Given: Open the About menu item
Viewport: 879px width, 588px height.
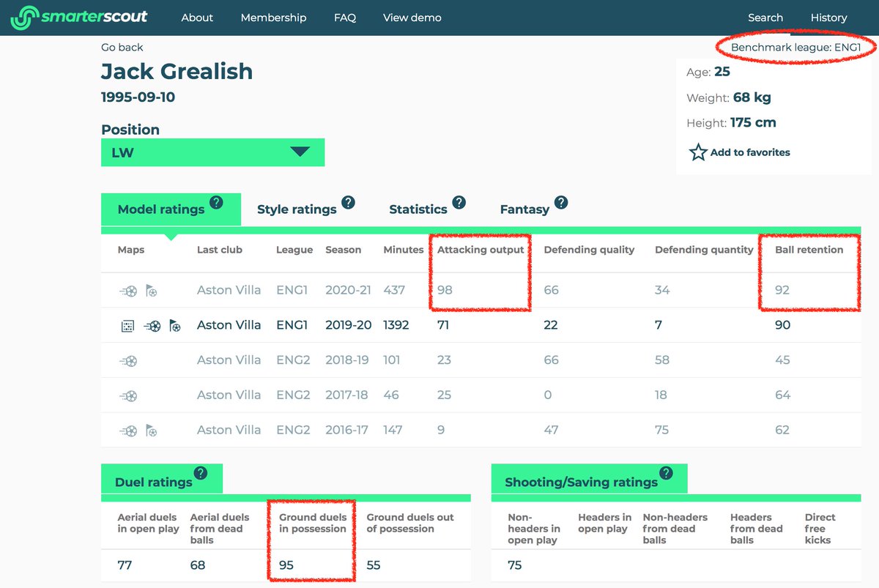Looking at the screenshot, I should tap(197, 18).
